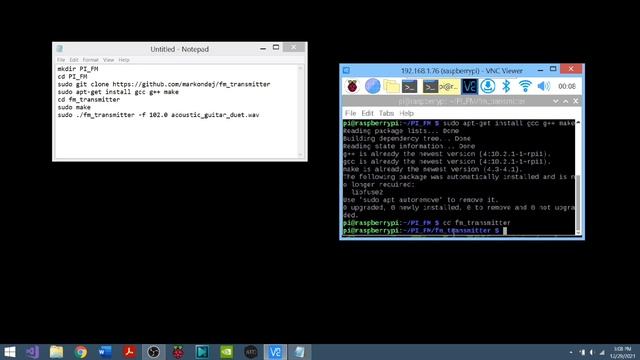Open the Edit menu in Notepad
640x360 pixels.
73,60
